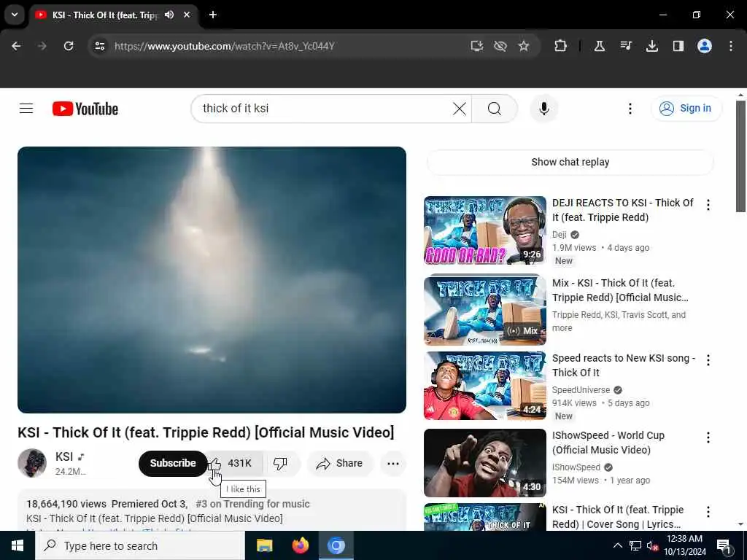Open browser downloads
Viewport: 747px width, 560px height.
[x=651, y=46]
